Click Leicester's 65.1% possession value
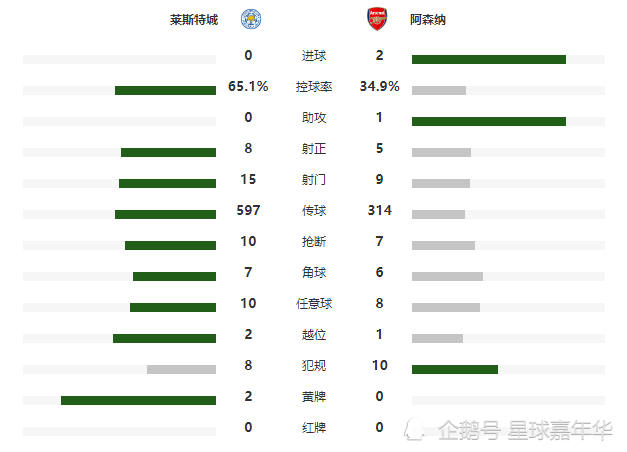Image resolution: width=627 pixels, height=452 pixels. pyautogui.click(x=248, y=86)
